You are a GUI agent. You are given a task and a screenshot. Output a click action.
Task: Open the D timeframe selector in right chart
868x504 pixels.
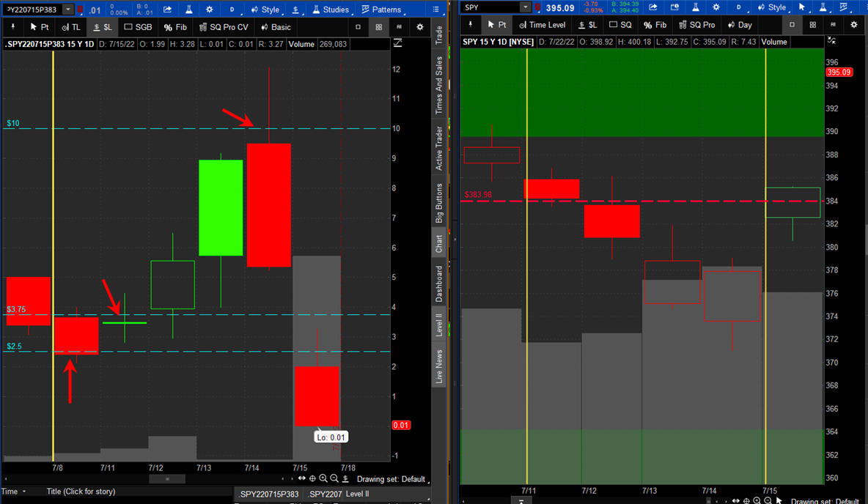click(x=739, y=7)
